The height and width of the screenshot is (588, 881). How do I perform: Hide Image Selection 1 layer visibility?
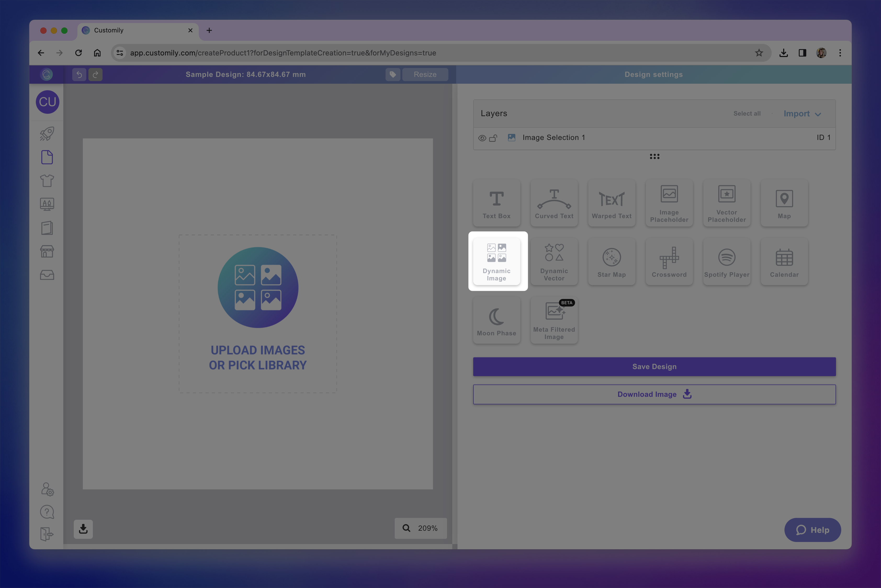tap(482, 138)
